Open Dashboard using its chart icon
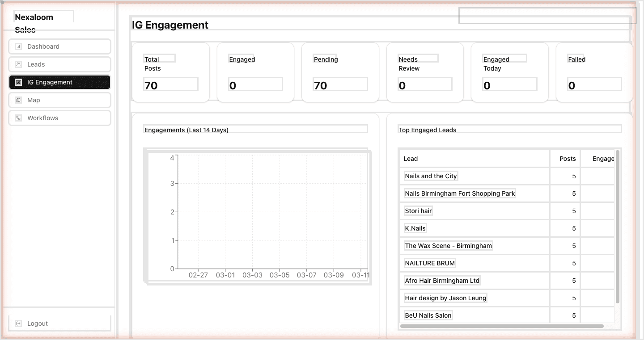 18,46
